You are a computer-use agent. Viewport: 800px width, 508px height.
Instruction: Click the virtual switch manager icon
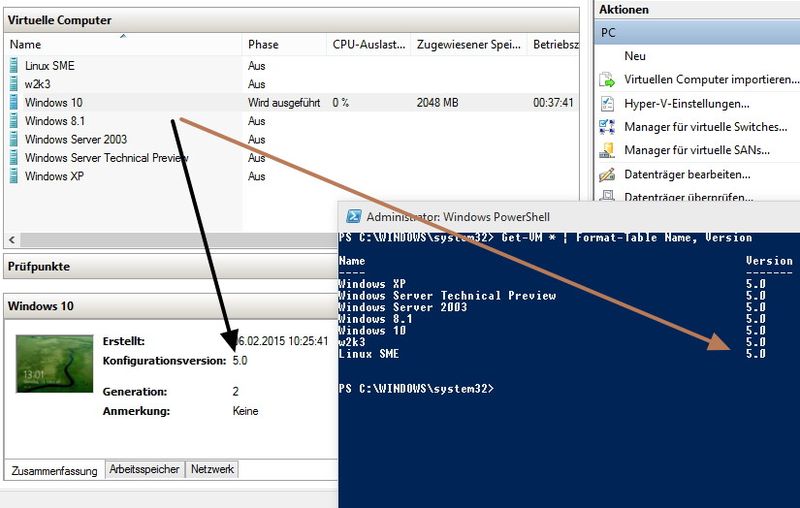coord(607,127)
